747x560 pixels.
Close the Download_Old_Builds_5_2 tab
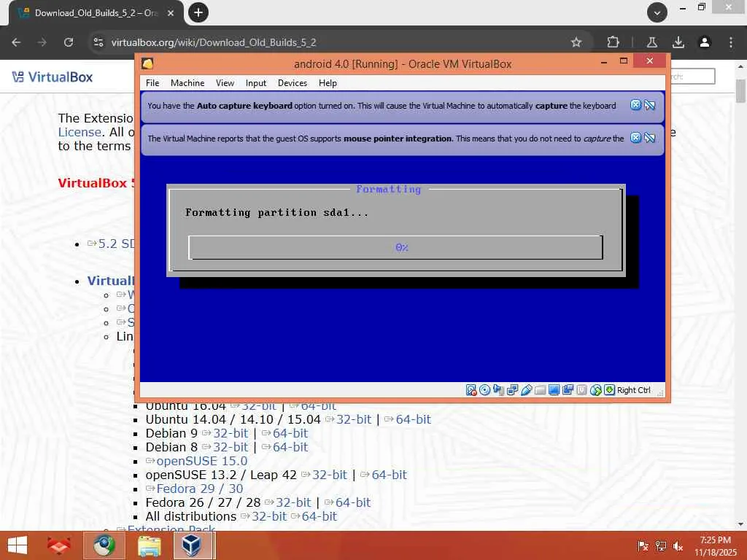click(x=171, y=13)
